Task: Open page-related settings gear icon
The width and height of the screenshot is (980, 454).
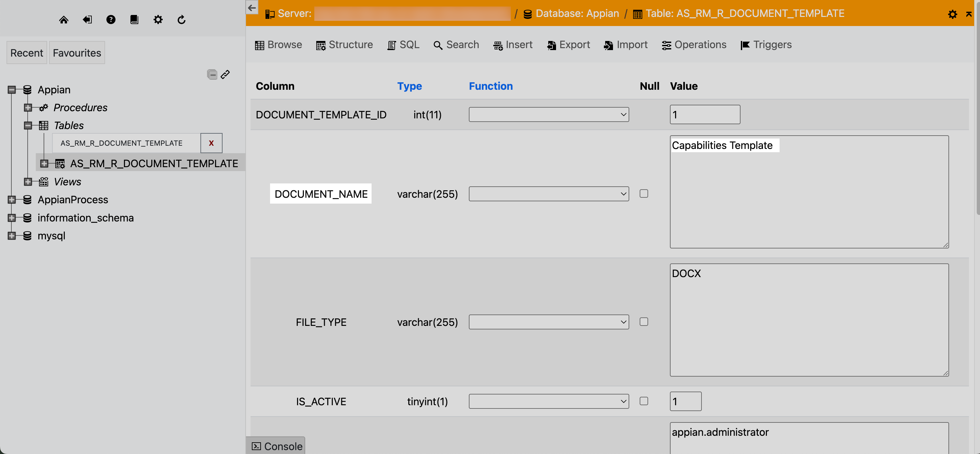Action: point(952,14)
